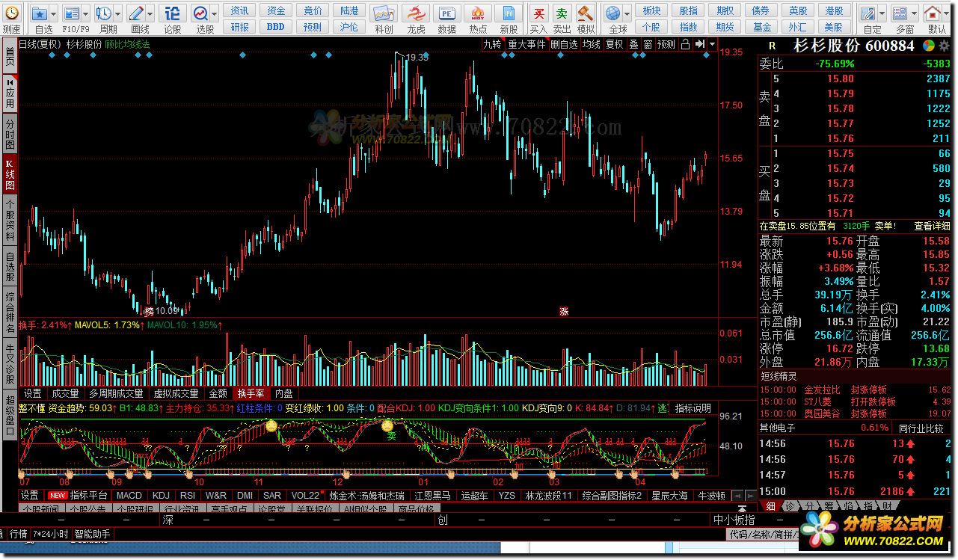The image size is (958, 560).
Task: Click the 资讯 news button
Action: 239,10
